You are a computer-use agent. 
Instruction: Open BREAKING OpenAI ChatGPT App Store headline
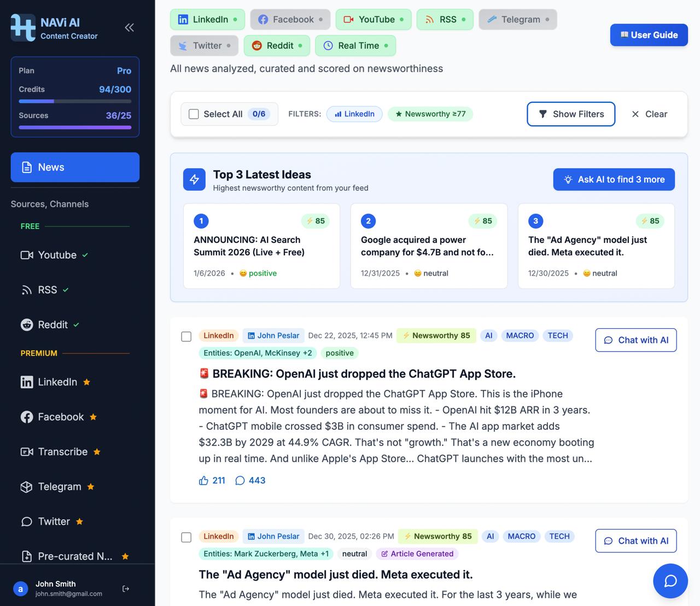pos(357,374)
